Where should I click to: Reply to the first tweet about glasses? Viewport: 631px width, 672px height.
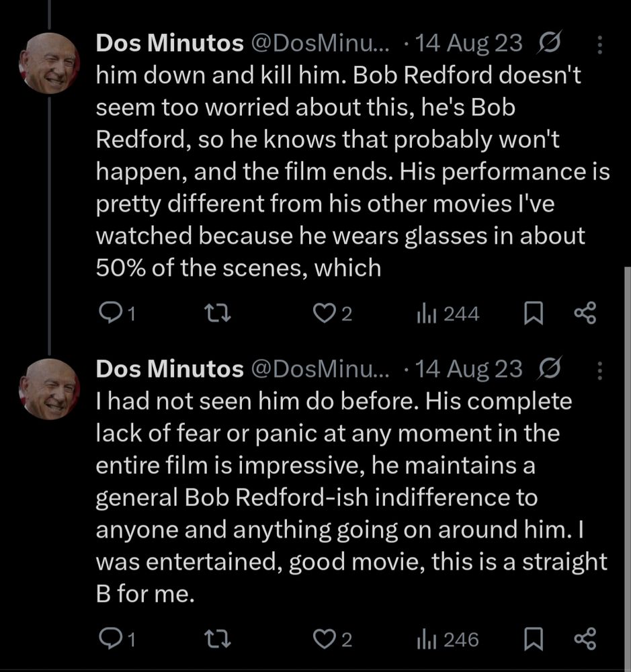pos(110,313)
